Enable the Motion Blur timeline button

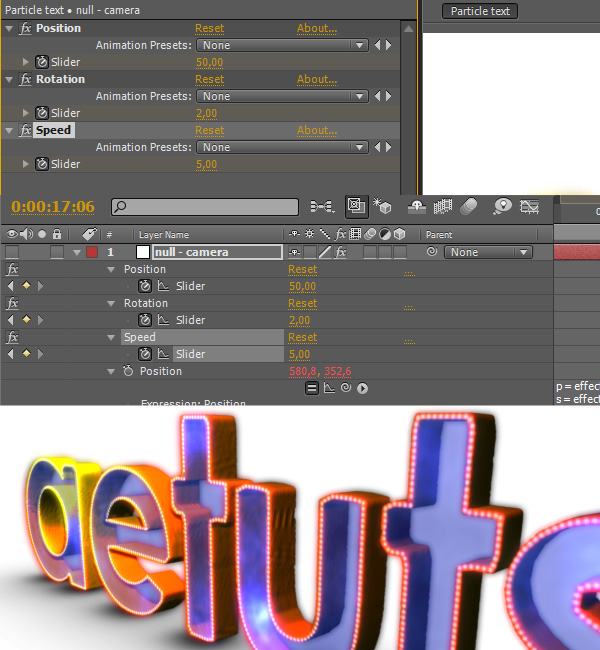point(469,206)
